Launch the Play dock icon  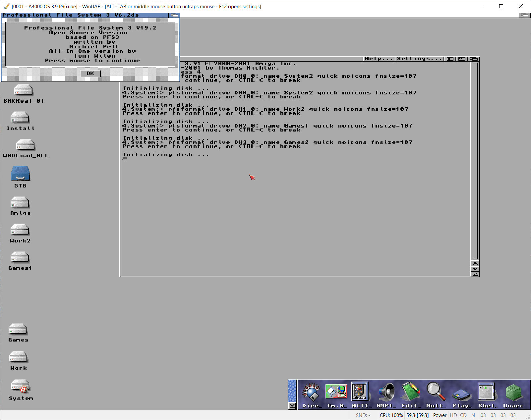click(x=462, y=394)
